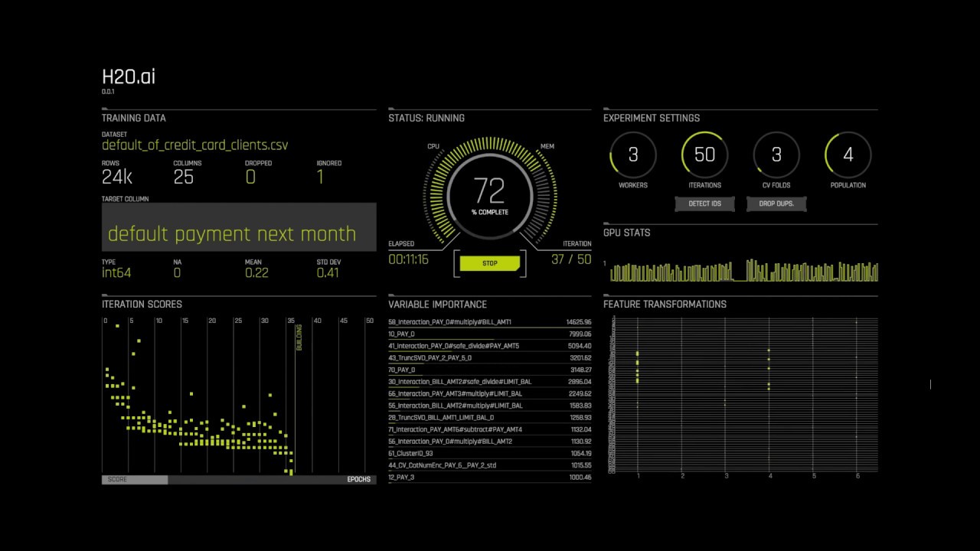
Task: Click the COLUMNS value 25
Action: click(184, 177)
